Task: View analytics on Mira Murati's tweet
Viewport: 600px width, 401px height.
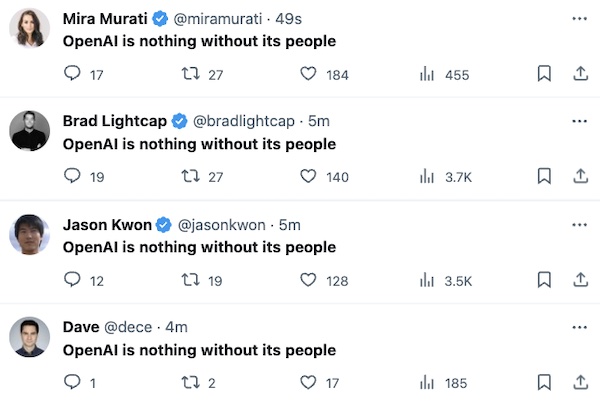Action: pyautogui.click(x=428, y=74)
